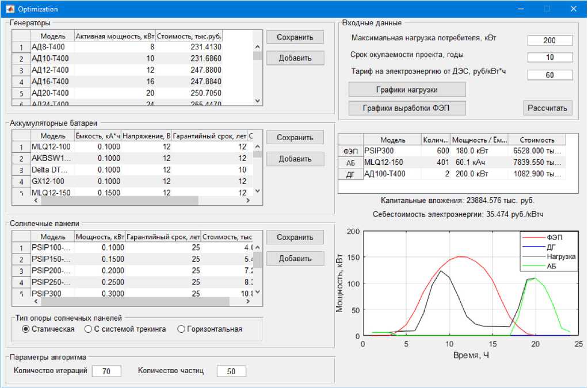This screenshot has width=588, height=388.
Task: Click the Количество итераций input box
Action: (106, 371)
